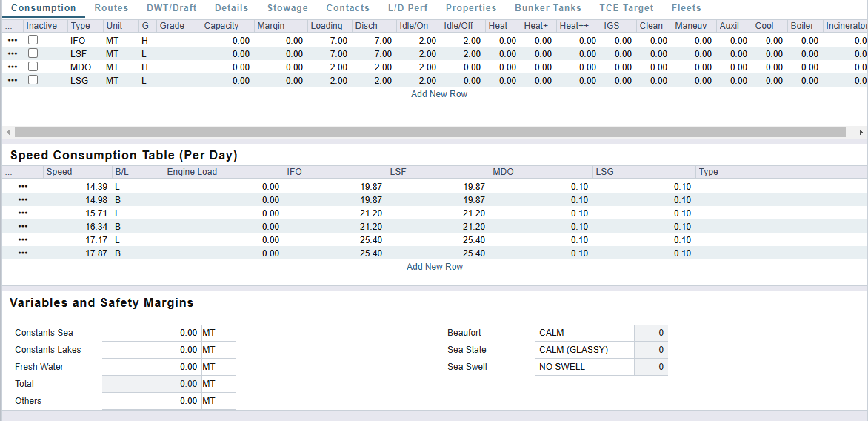Open the Stowage tab
This screenshot has height=421, width=868.
(287, 8)
